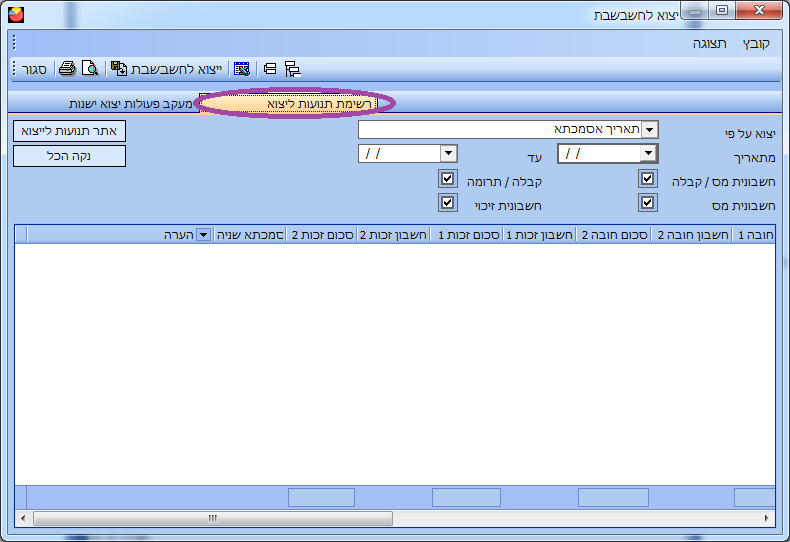Click the collapse rows toolbar icon

(269, 69)
